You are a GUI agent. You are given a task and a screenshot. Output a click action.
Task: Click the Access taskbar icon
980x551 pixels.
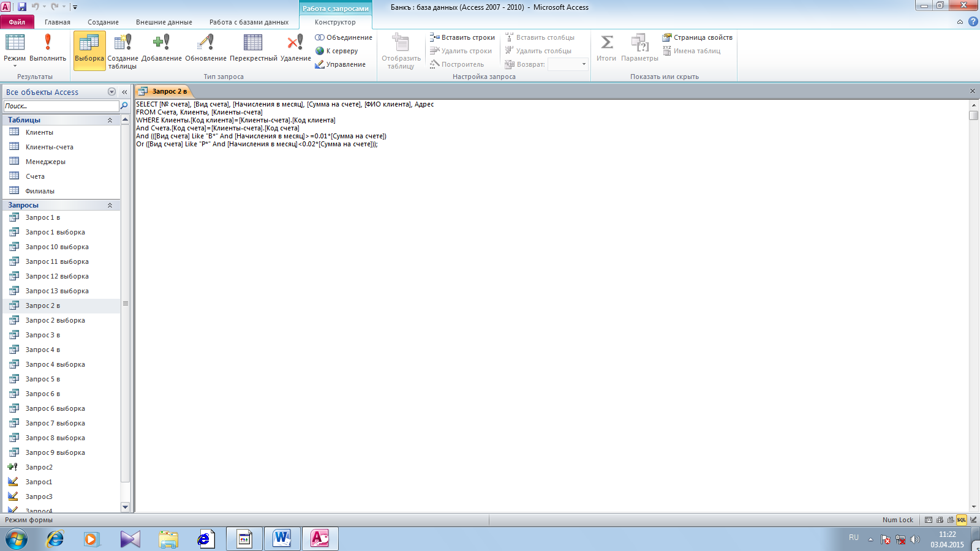(320, 539)
